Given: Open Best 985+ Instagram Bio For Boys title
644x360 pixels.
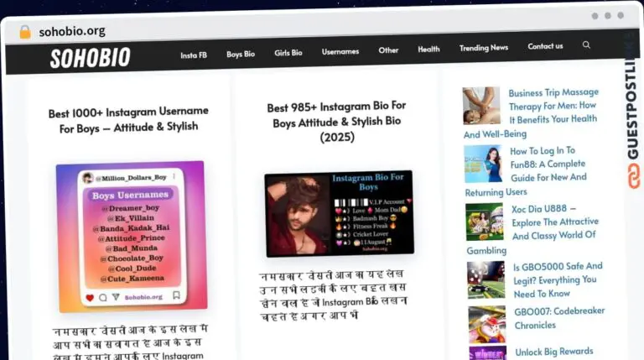Looking at the screenshot, I should [x=337, y=121].
